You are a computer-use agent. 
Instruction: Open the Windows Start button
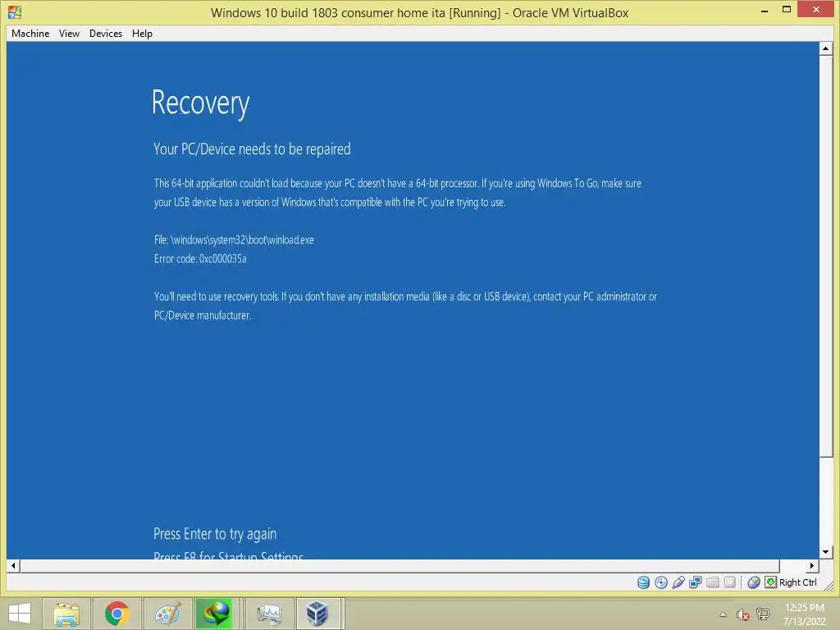[x=20, y=614]
